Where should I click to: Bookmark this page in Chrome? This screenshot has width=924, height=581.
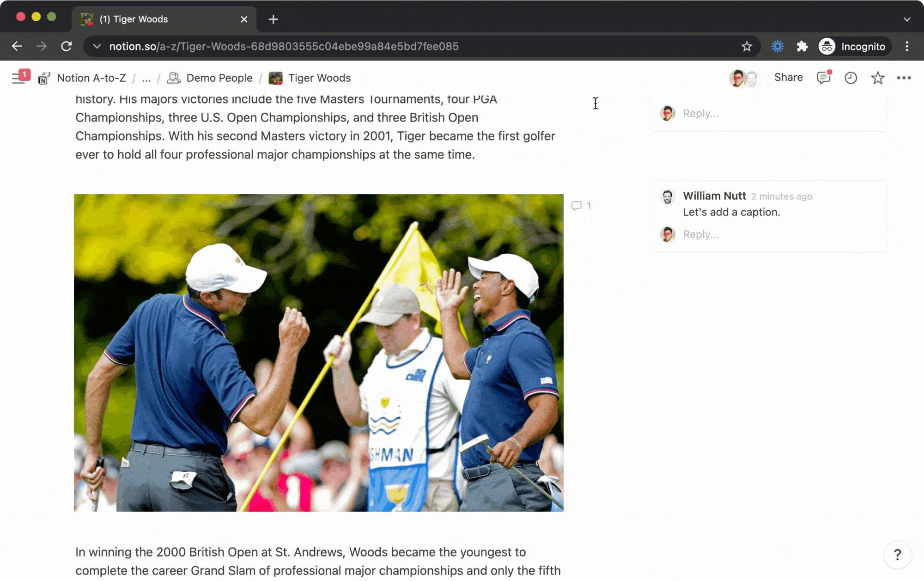(747, 46)
